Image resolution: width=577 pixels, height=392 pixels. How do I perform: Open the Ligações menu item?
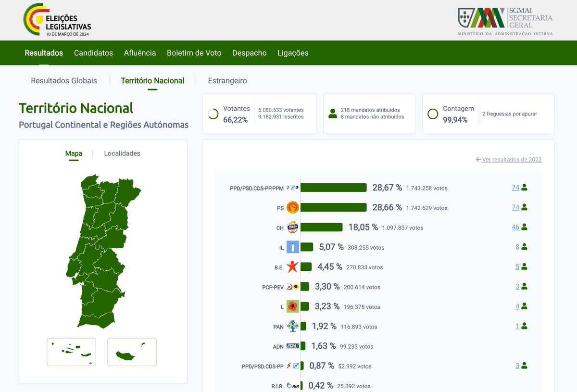[x=293, y=53]
